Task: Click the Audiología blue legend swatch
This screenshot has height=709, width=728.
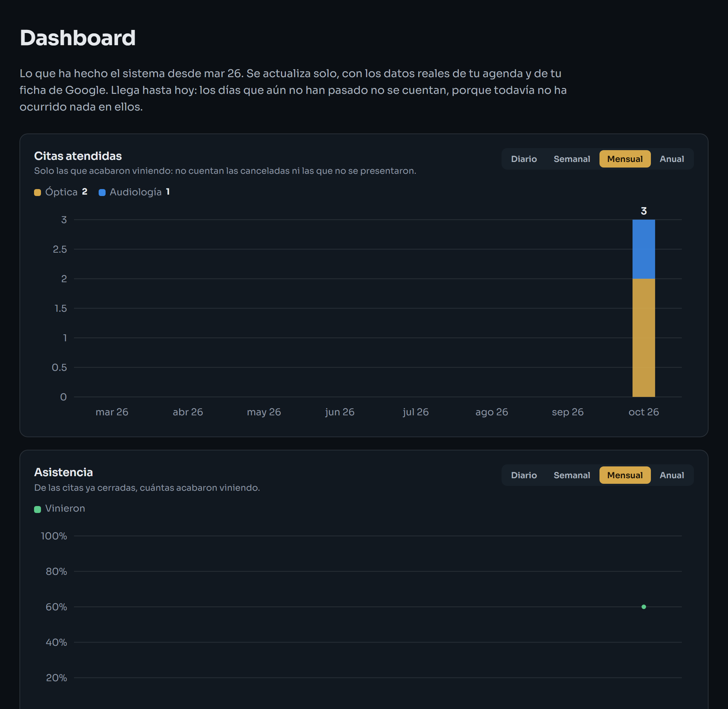Action: point(102,193)
